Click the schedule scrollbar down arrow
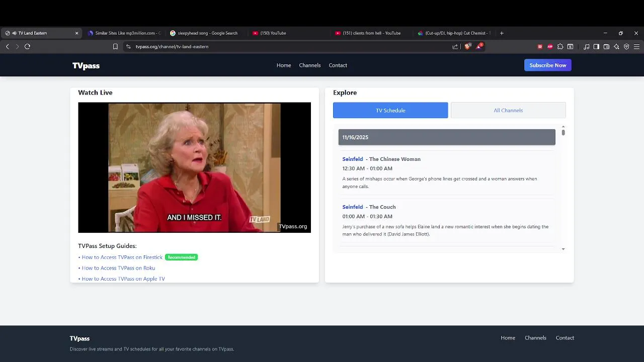 click(563, 249)
